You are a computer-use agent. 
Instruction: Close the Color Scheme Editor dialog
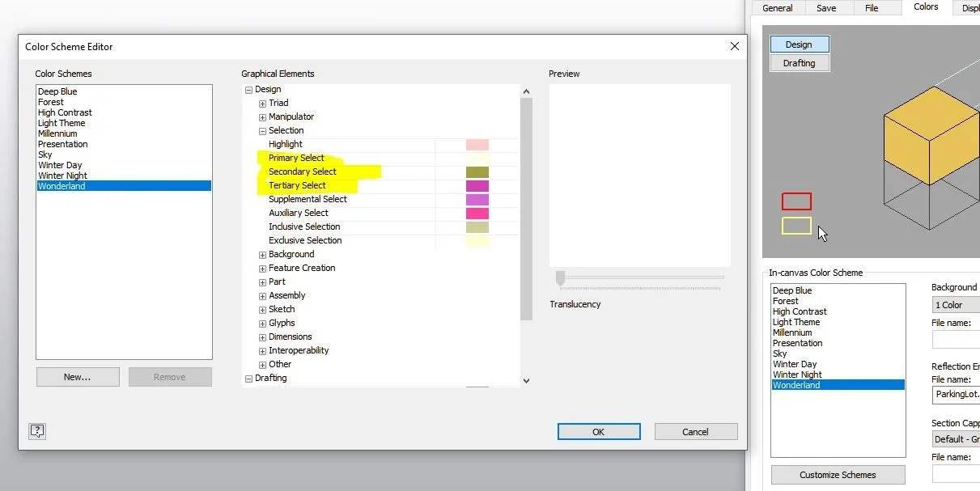point(735,46)
